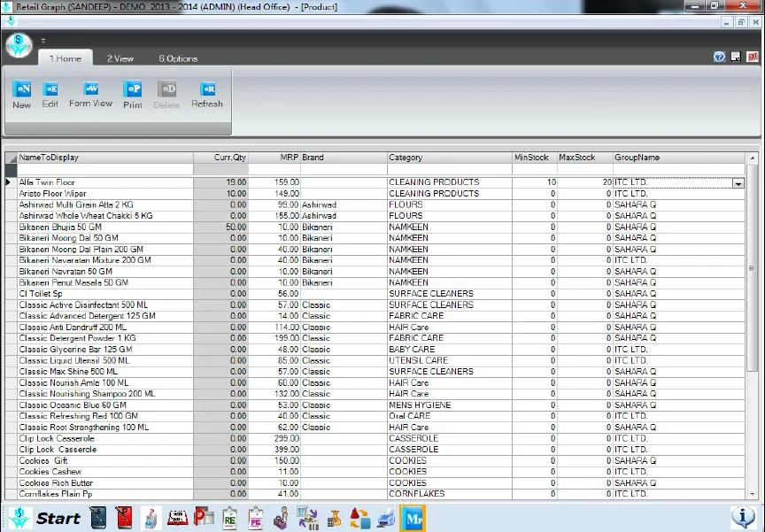The width and height of the screenshot is (765, 532).
Task: Open the blue help question icon
Action: [719, 57]
